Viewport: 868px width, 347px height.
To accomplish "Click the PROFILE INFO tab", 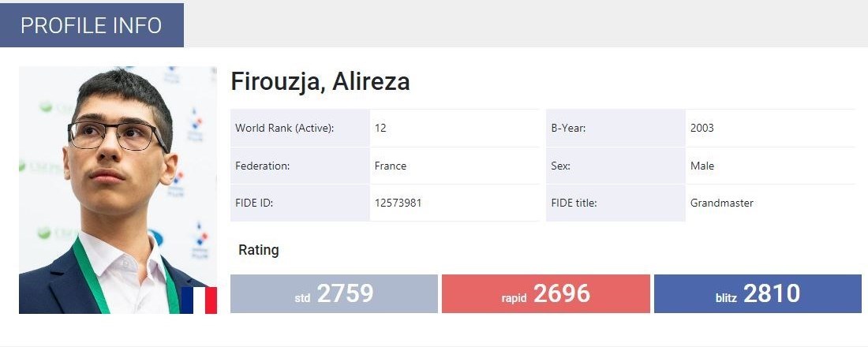I will pos(92,25).
